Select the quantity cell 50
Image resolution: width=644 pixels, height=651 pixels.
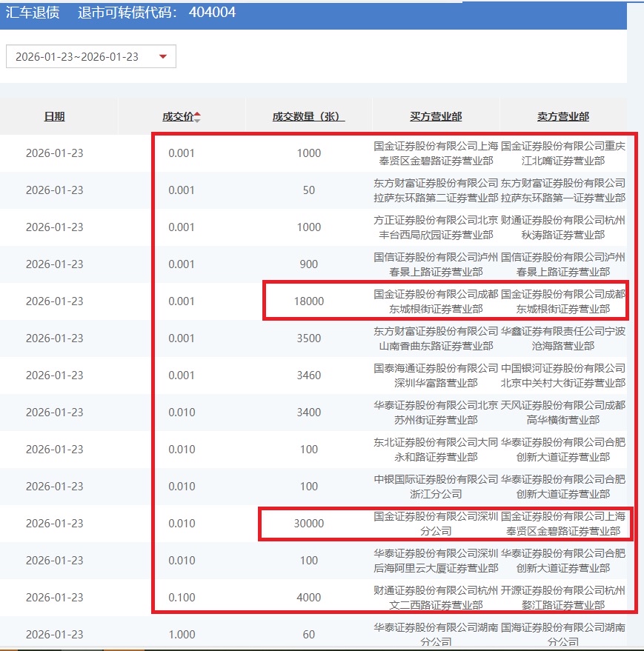pos(309,190)
